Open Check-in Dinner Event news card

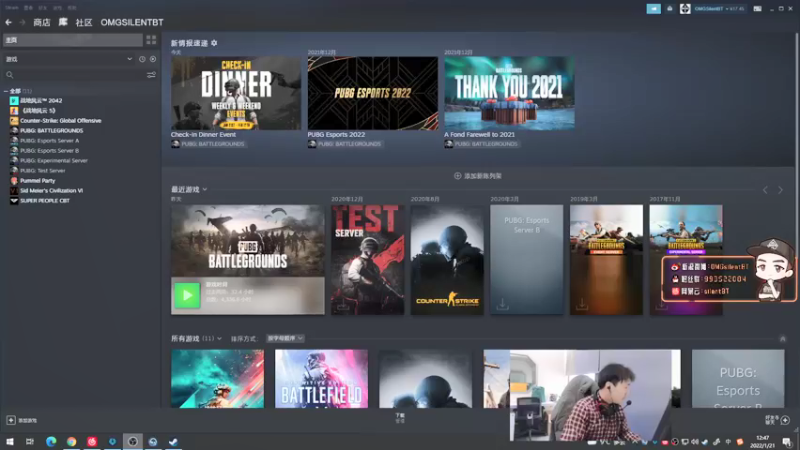click(x=236, y=93)
